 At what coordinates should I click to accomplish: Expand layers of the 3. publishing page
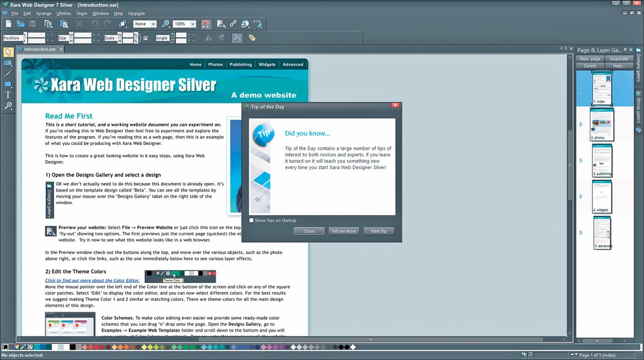(581, 161)
